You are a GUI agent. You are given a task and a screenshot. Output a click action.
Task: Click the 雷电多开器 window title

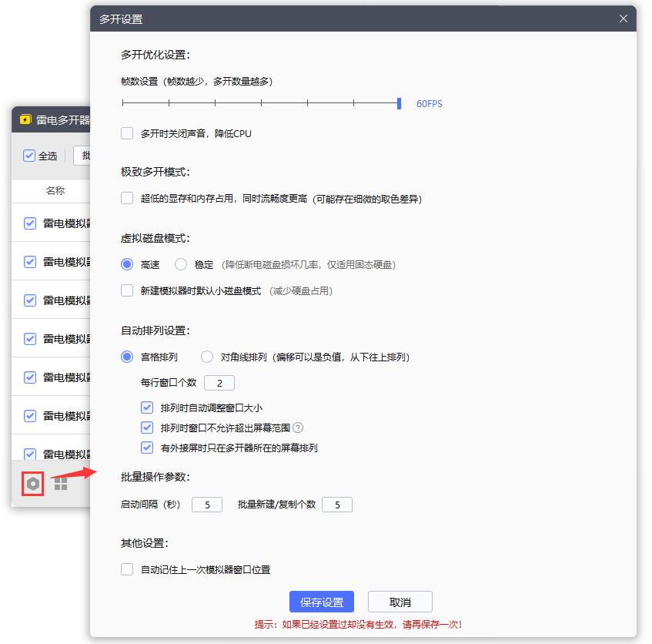pos(63,120)
